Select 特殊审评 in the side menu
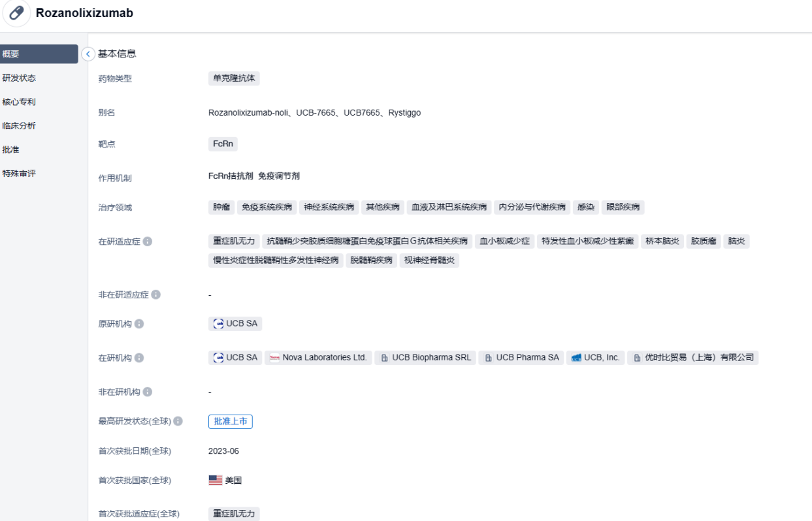 coord(20,174)
